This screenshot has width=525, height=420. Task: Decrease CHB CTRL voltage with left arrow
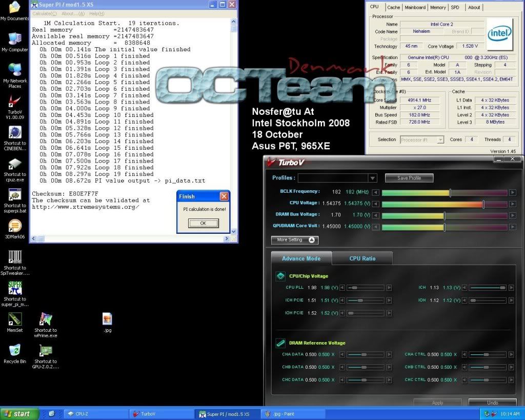tap(465, 367)
